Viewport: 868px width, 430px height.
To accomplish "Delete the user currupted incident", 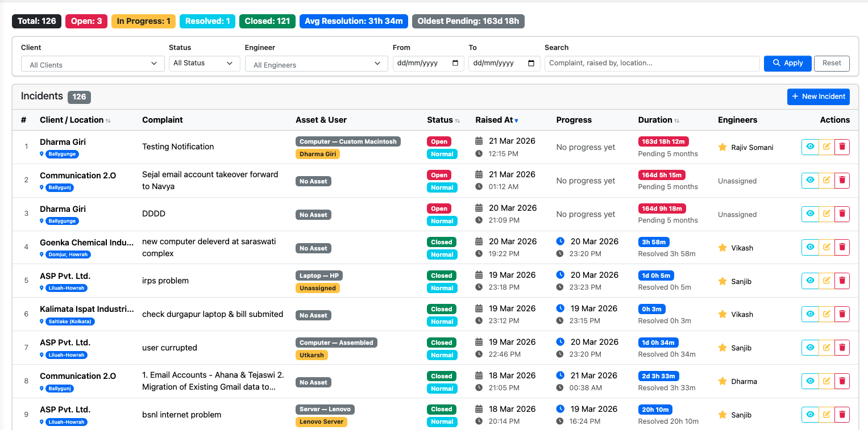I will (x=842, y=348).
